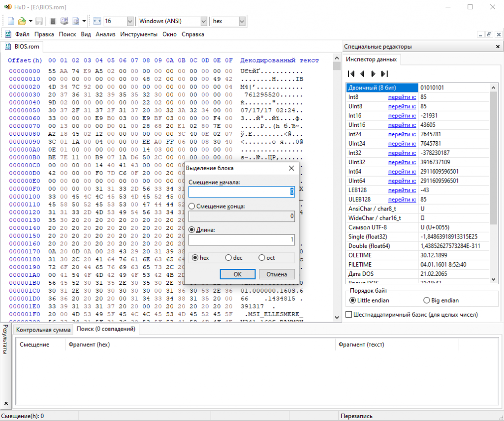
Task: Click the New file toolbar icon
Action: [x=11, y=21]
